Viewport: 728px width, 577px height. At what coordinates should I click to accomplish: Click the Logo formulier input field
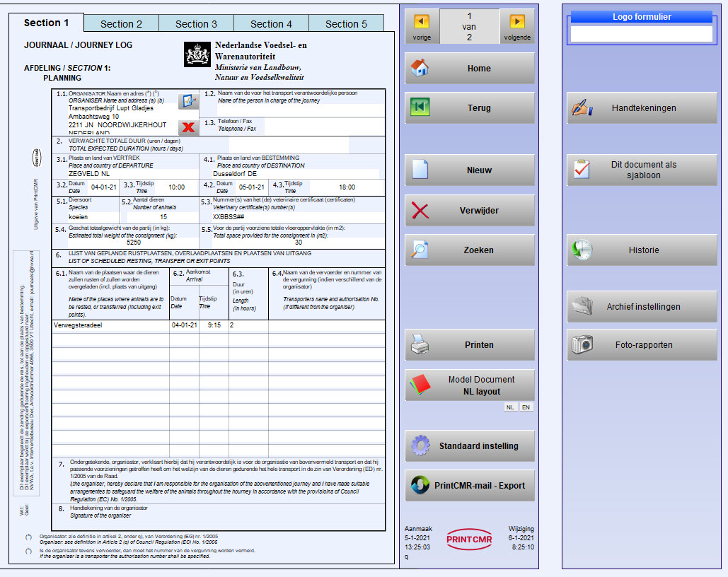(x=641, y=34)
